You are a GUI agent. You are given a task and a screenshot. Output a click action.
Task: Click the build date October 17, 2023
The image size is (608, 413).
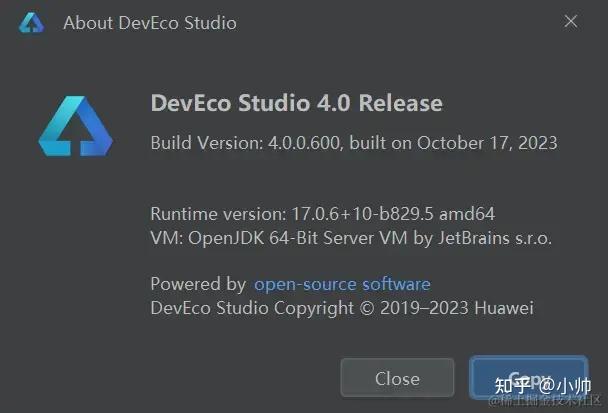[x=487, y=142]
